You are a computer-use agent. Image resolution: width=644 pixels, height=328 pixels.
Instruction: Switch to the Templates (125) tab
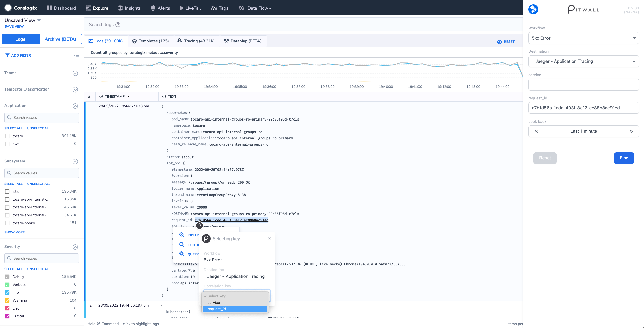pyautogui.click(x=151, y=41)
